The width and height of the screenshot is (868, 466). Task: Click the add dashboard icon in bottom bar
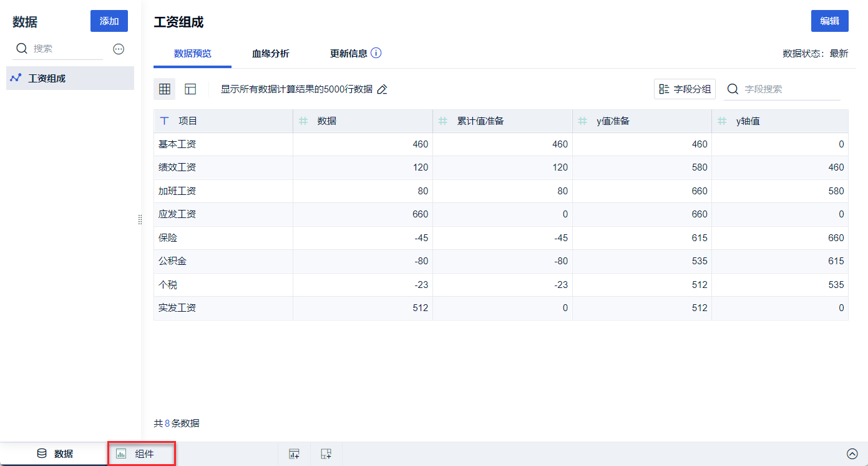[326, 454]
